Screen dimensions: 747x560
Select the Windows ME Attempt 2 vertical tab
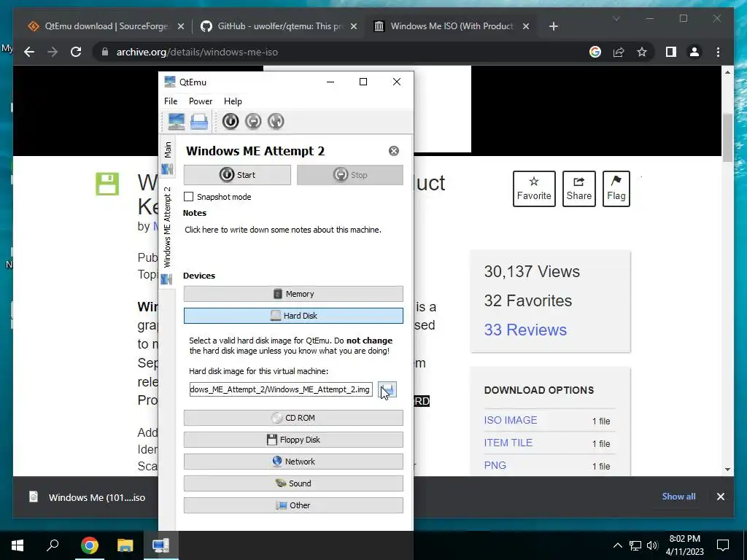[167, 234]
